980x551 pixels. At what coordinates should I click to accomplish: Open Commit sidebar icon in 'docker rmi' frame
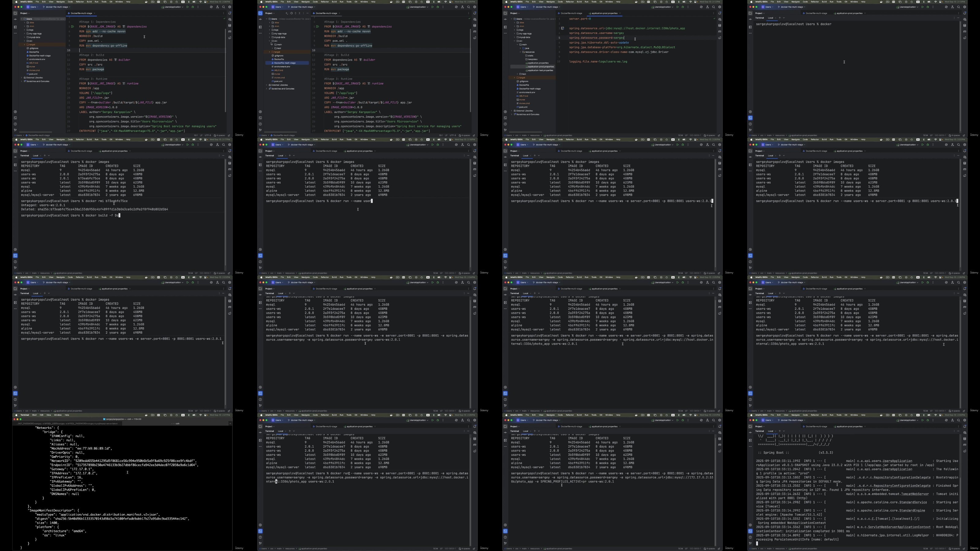15,157
